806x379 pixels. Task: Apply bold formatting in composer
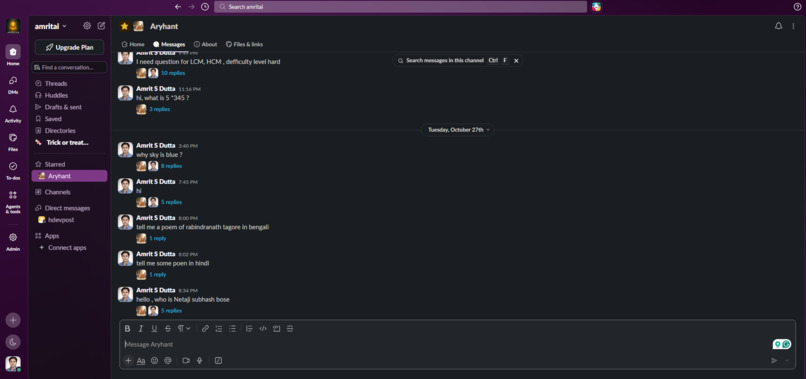[127, 329]
